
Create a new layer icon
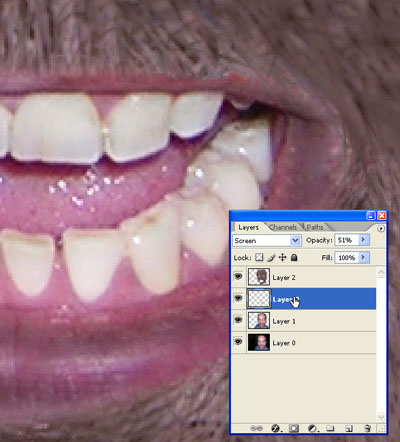349,428
